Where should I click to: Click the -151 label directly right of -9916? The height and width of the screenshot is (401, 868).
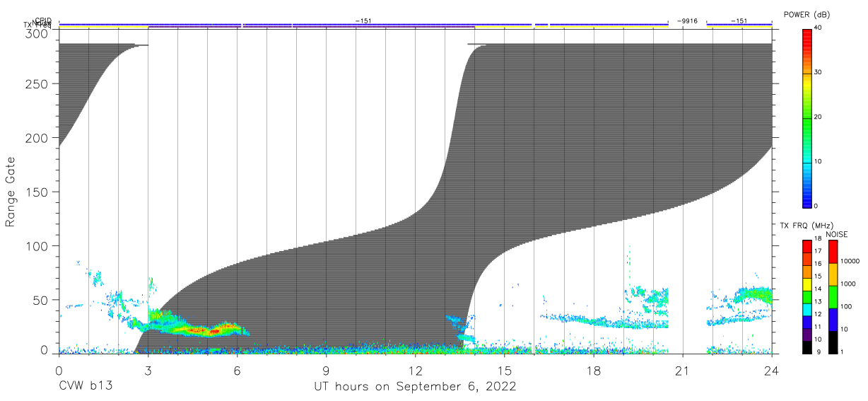[739, 21]
